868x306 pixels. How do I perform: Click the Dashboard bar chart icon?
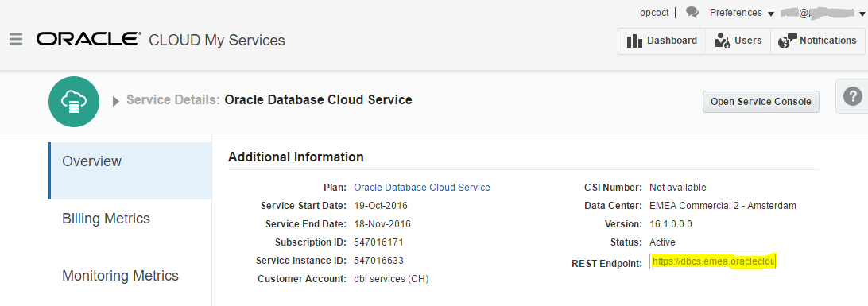click(634, 41)
